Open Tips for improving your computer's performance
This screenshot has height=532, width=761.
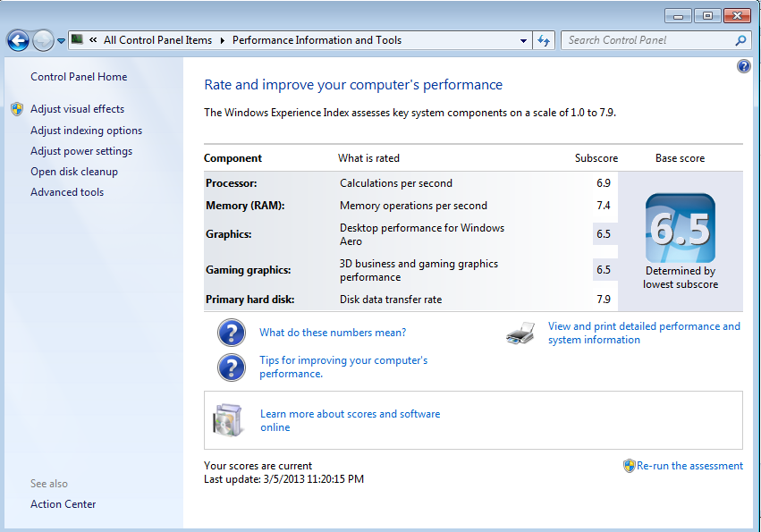pyautogui.click(x=343, y=367)
